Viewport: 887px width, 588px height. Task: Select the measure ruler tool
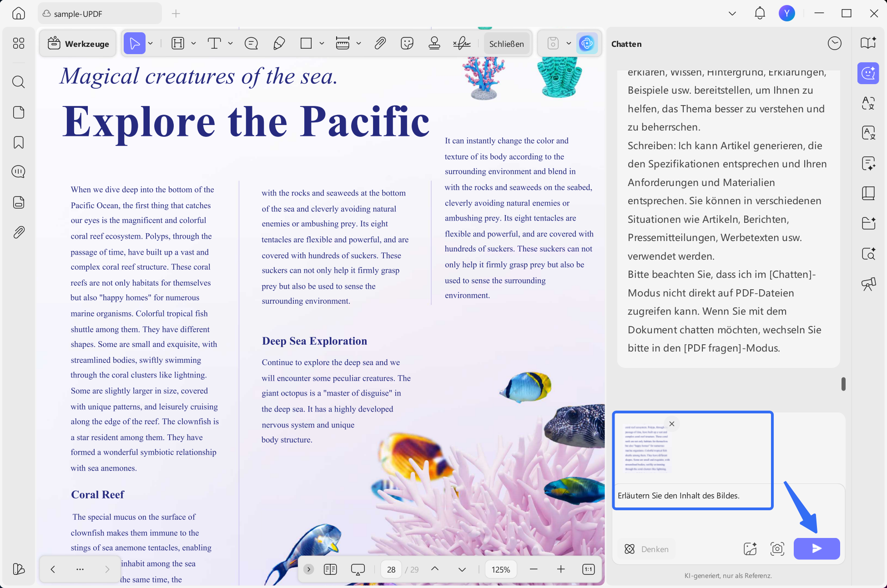pos(343,44)
